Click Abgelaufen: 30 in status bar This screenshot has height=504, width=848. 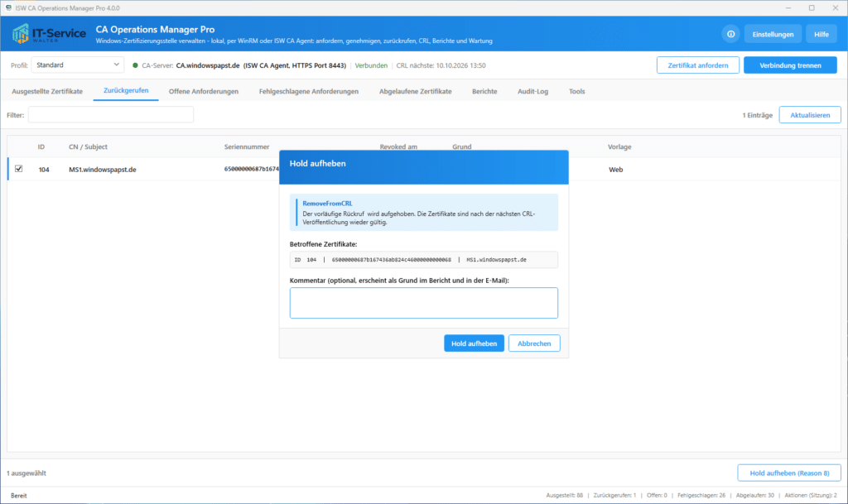[x=755, y=496]
